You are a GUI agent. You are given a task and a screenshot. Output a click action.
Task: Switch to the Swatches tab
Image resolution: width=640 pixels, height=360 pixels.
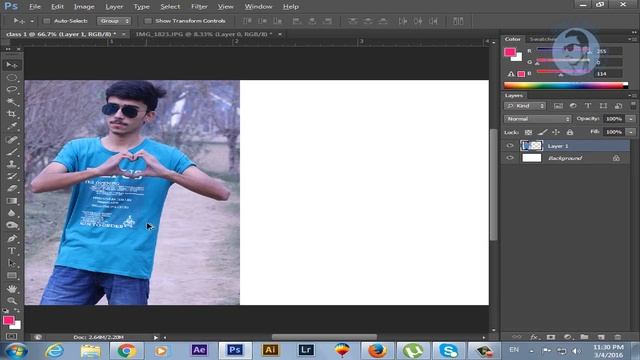pyautogui.click(x=543, y=39)
